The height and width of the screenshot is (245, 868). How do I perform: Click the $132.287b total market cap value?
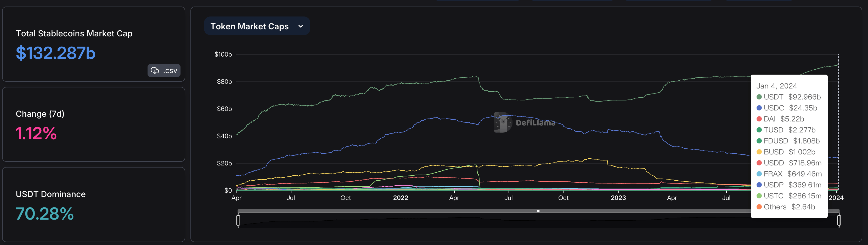pyautogui.click(x=56, y=53)
